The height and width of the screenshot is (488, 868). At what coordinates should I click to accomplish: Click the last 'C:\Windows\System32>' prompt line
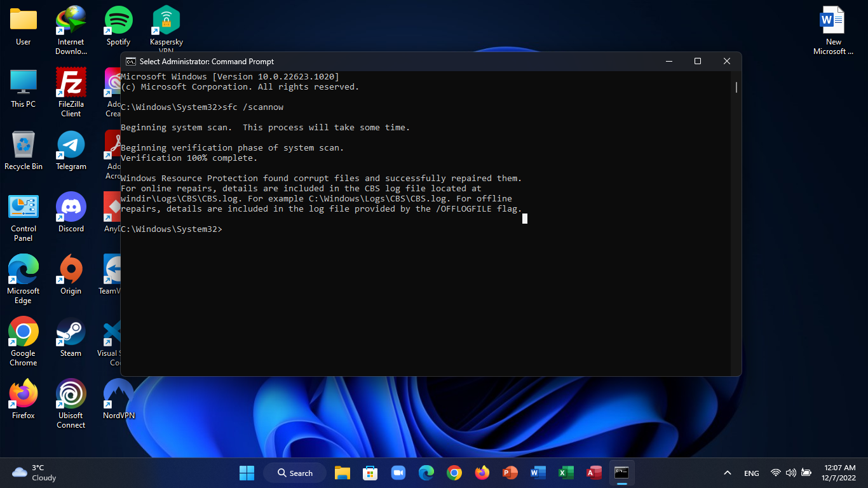(172, 229)
